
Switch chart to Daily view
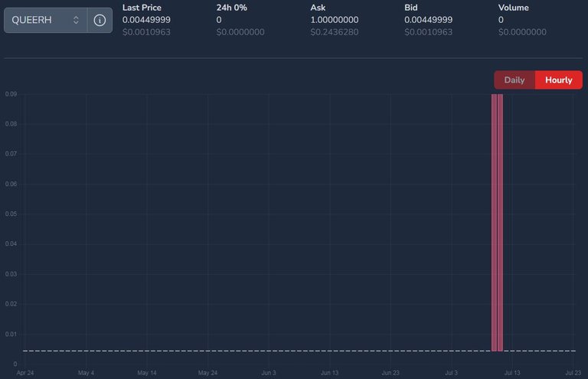tap(514, 80)
